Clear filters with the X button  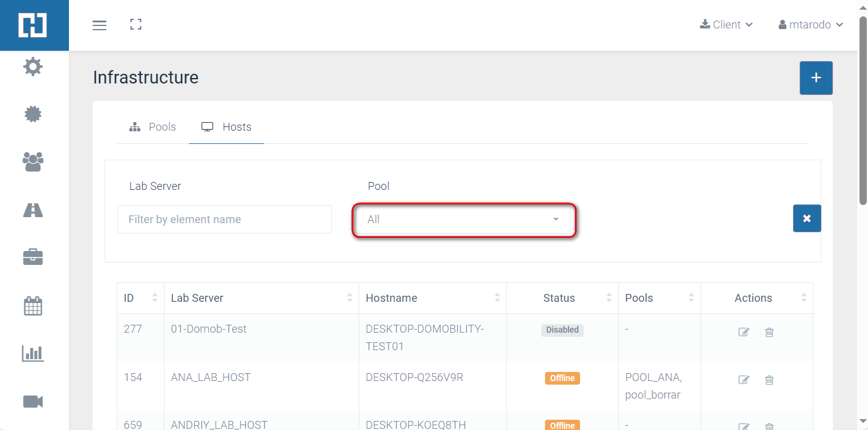tap(807, 218)
